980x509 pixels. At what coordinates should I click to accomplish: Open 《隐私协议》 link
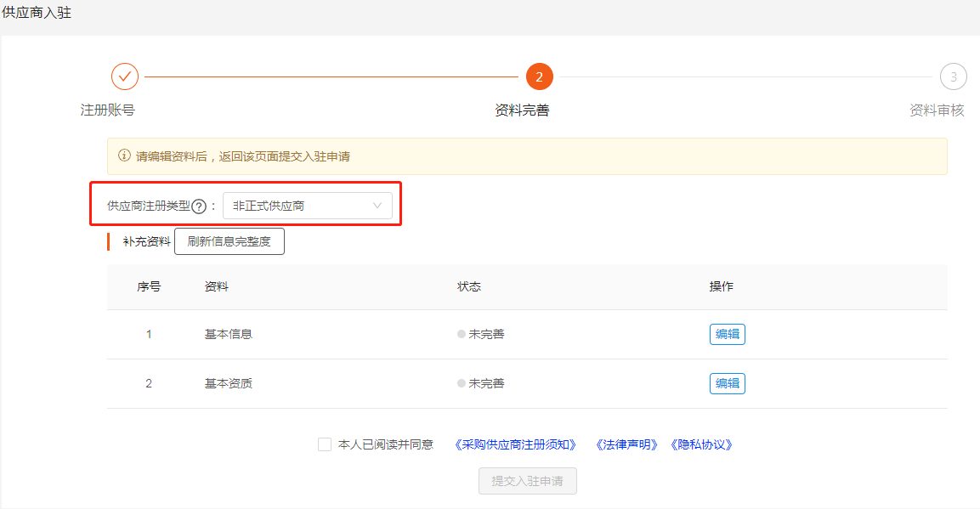701,444
